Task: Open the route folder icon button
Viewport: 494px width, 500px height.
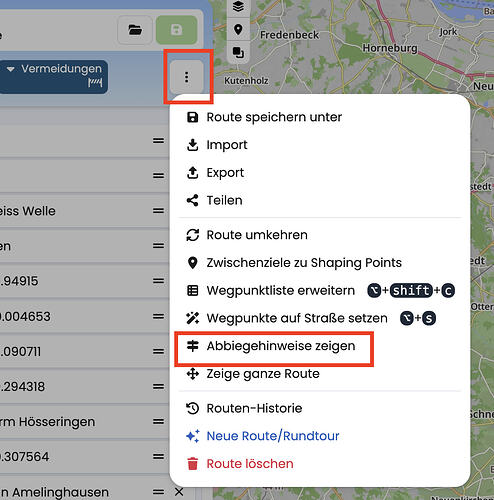Action: pyautogui.click(x=135, y=30)
